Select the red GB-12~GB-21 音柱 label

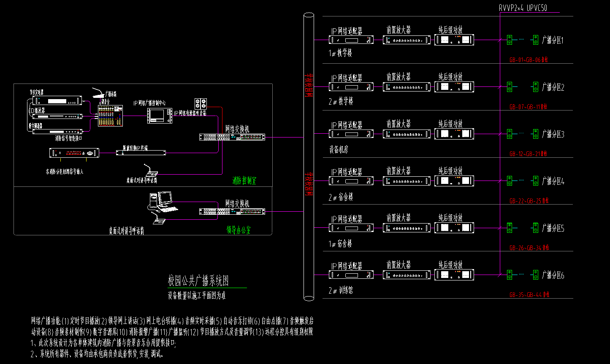pyautogui.click(x=529, y=154)
